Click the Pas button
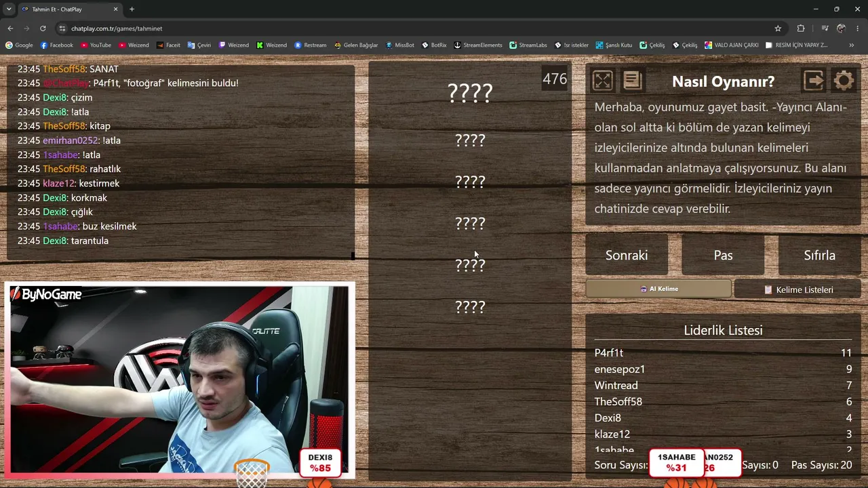 click(x=723, y=256)
